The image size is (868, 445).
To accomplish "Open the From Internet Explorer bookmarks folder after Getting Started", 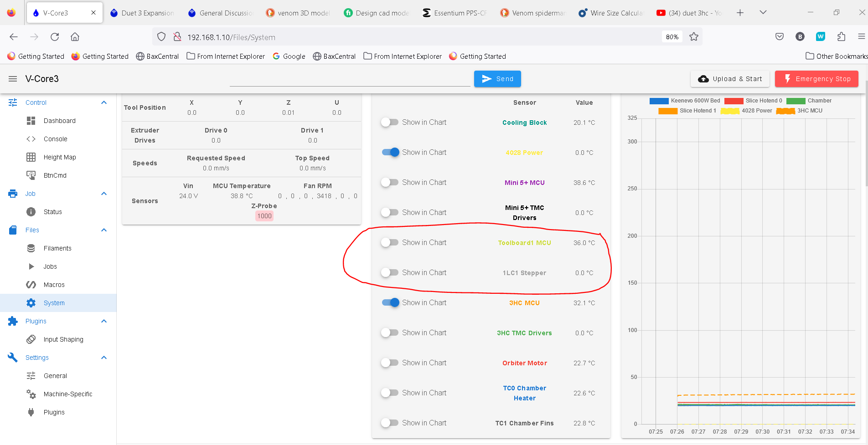I will click(x=226, y=56).
